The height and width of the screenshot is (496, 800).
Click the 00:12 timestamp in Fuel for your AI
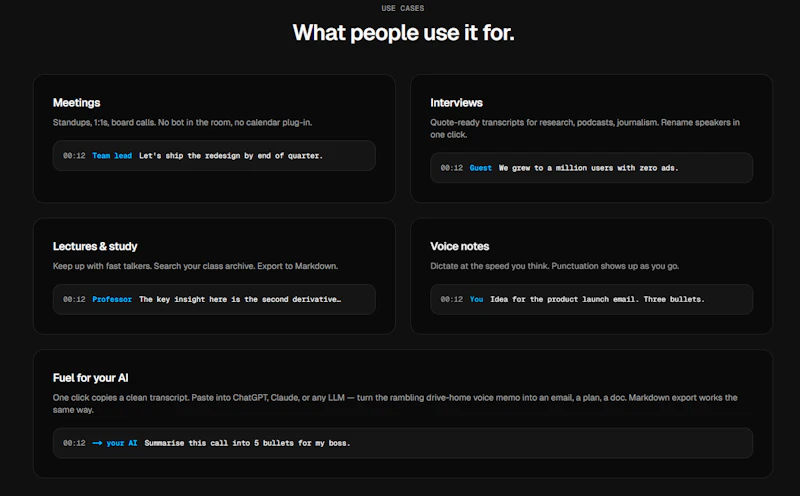point(74,443)
